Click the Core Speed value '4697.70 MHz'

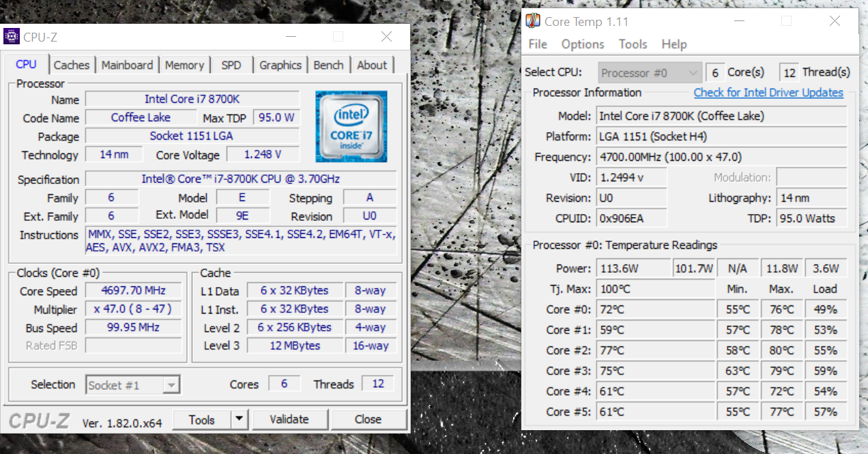click(x=134, y=291)
